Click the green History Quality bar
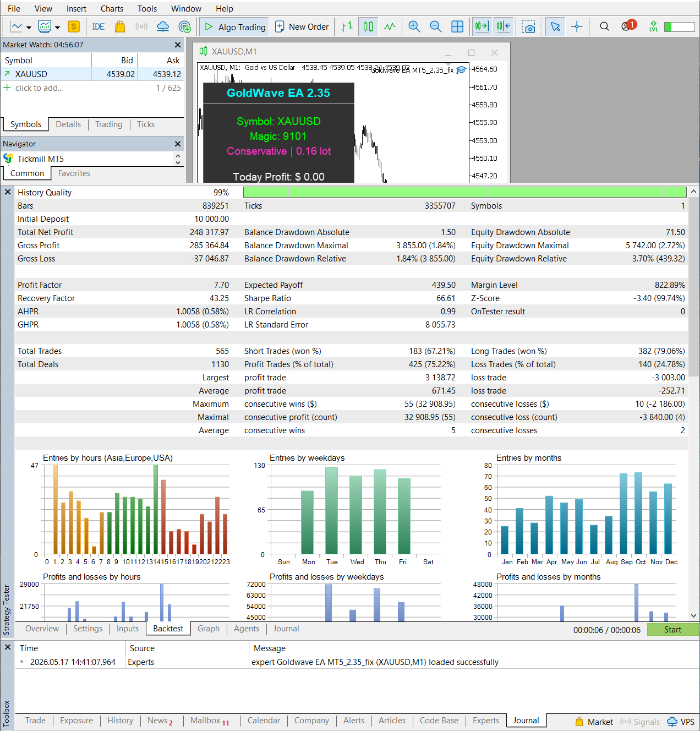 pyautogui.click(x=464, y=192)
